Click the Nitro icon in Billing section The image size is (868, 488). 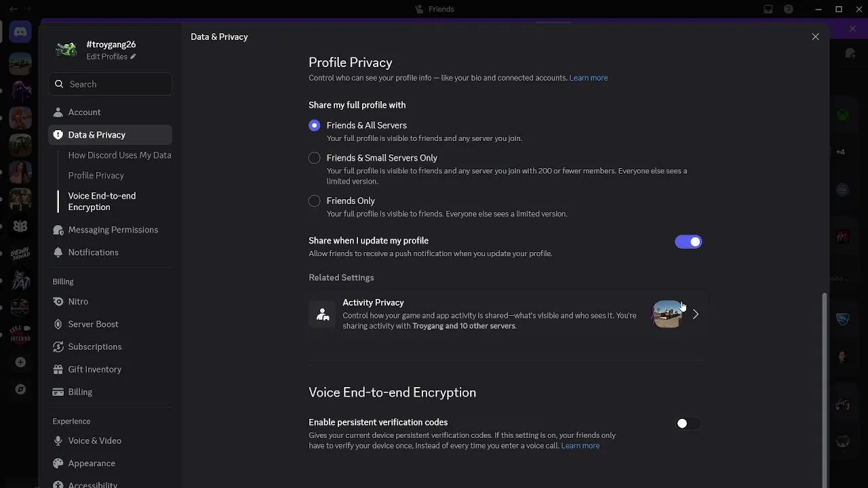point(58,302)
